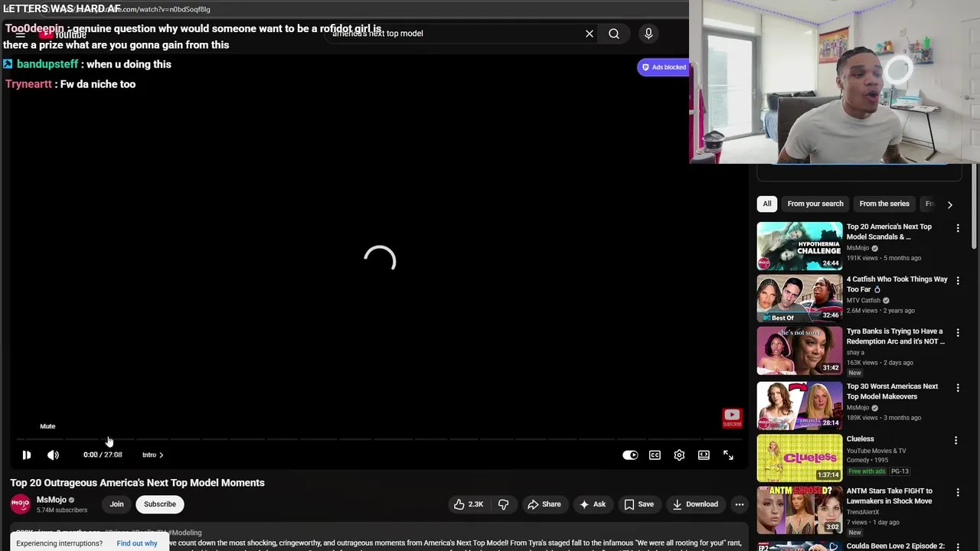Join the MsMojo channel membership
This screenshot has width=980, height=551.
click(116, 504)
